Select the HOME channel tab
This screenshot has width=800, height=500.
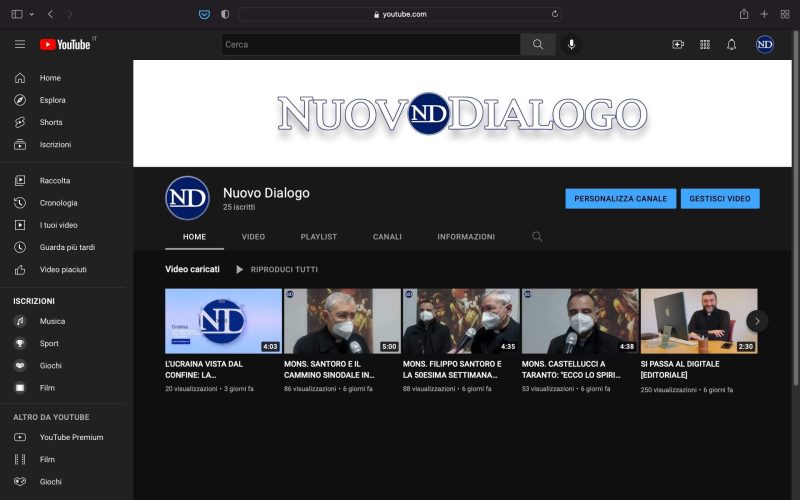click(x=194, y=237)
